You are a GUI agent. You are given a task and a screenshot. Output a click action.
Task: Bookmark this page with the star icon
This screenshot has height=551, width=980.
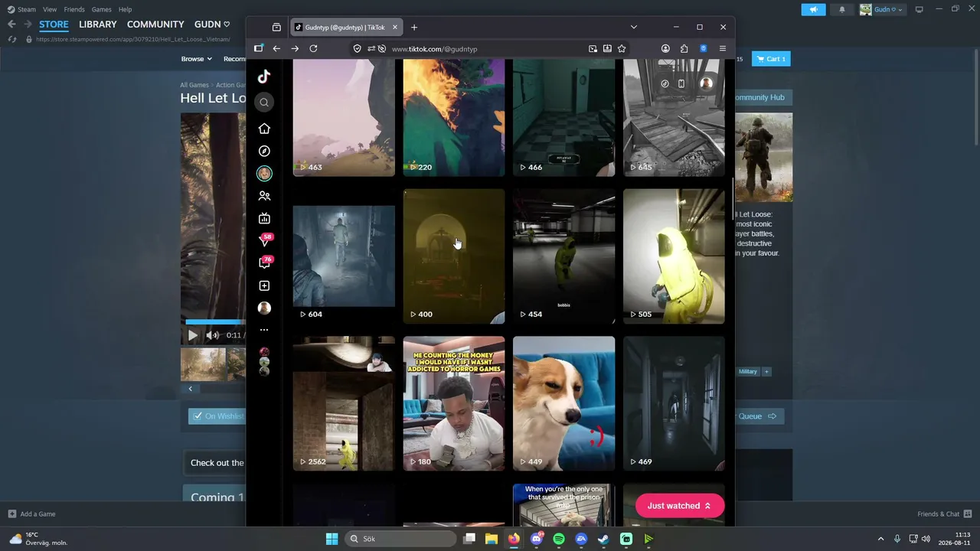click(622, 48)
